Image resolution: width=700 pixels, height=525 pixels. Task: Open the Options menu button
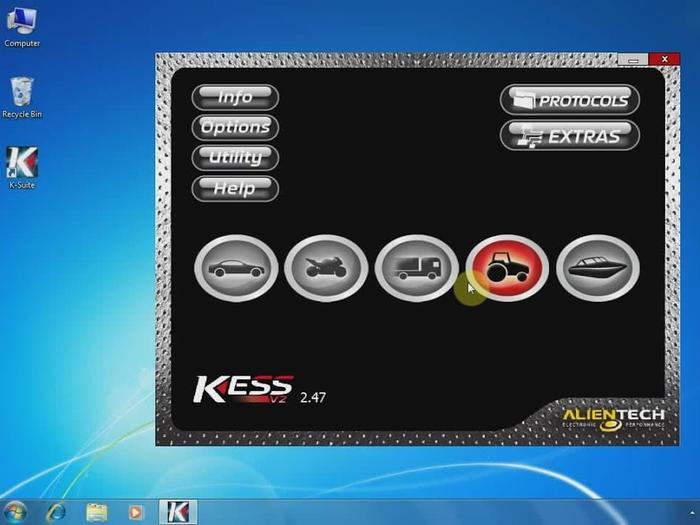click(x=235, y=127)
